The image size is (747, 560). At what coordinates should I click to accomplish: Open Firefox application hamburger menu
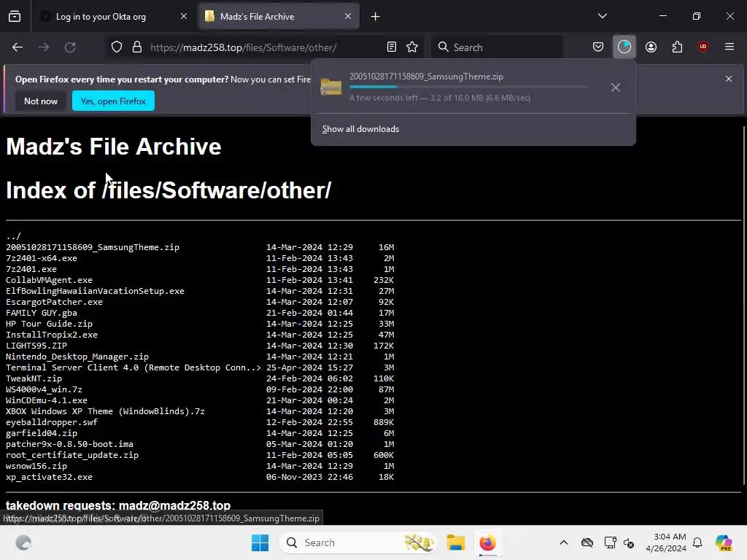click(x=729, y=47)
